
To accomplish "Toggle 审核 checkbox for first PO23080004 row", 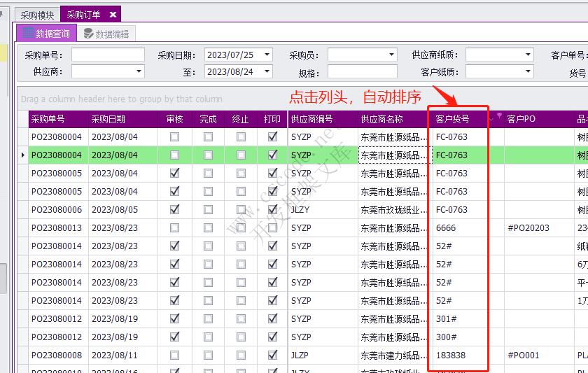I will pos(174,137).
